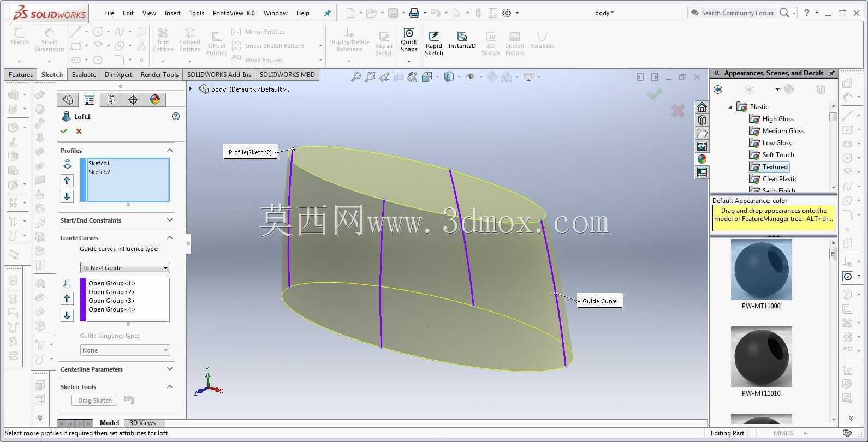The image size is (868, 442).
Task: Move guide curve up in list
Action: 67,298
